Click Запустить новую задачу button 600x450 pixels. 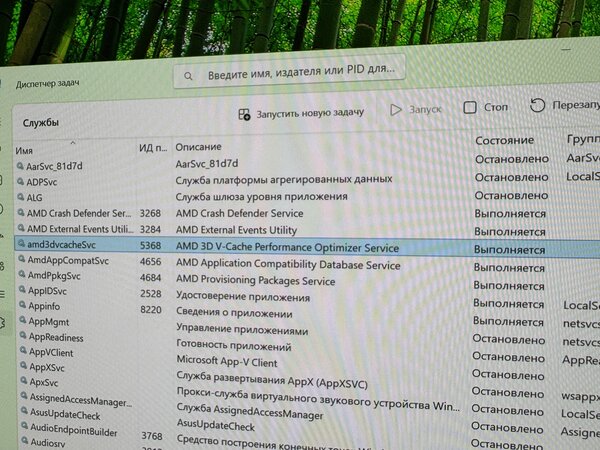[x=301, y=113]
